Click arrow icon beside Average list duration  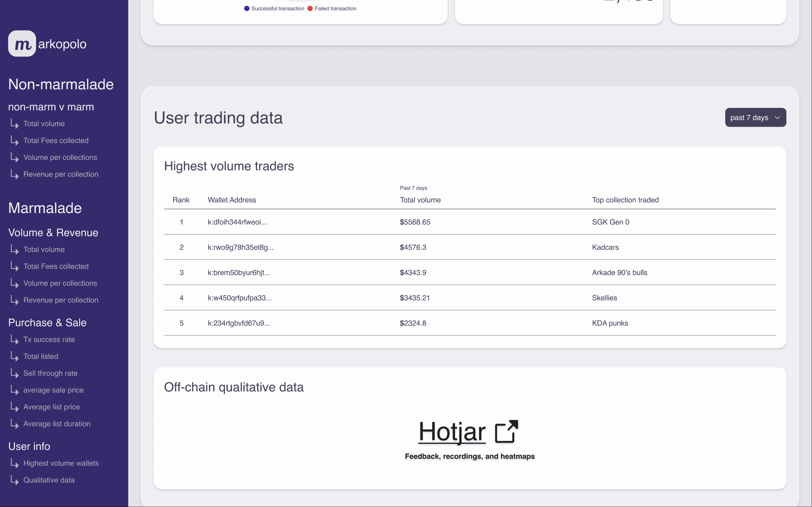pos(14,424)
